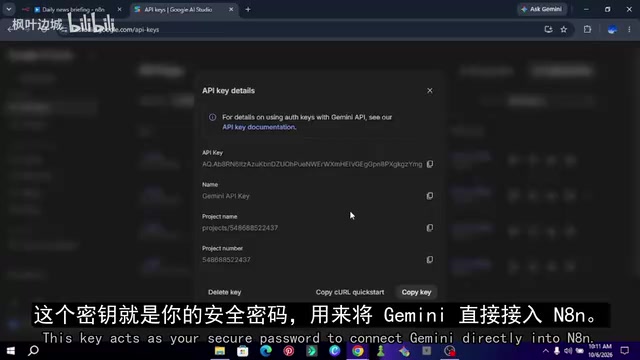Copy the Project number value

click(430, 260)
